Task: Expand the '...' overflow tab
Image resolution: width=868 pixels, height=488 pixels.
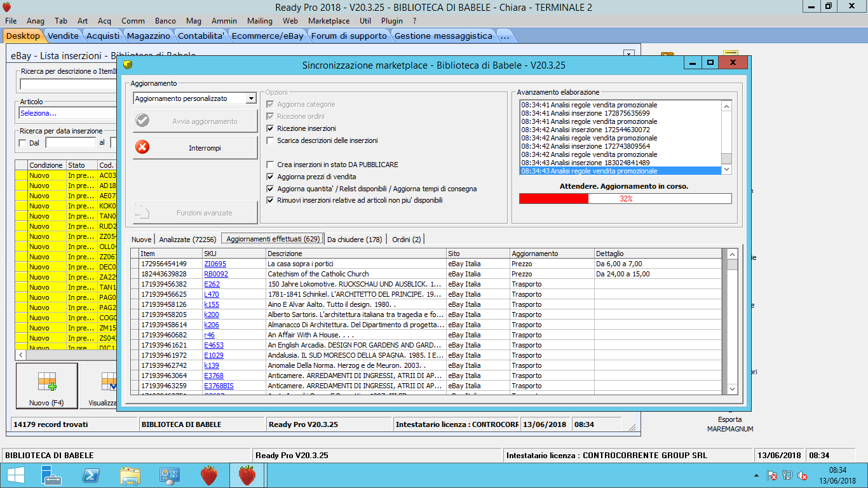Action: [x=505, y=36]
